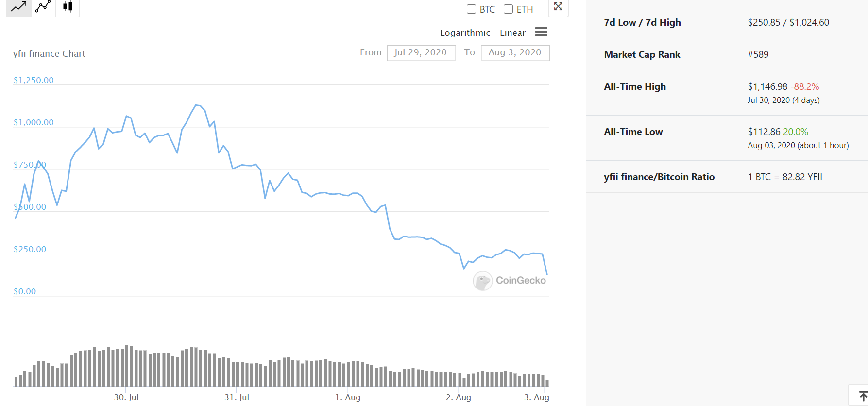The image size is (868, 406).
Task: Click the CoinGecko logo watermark
Action: click(x=510, y=281)
